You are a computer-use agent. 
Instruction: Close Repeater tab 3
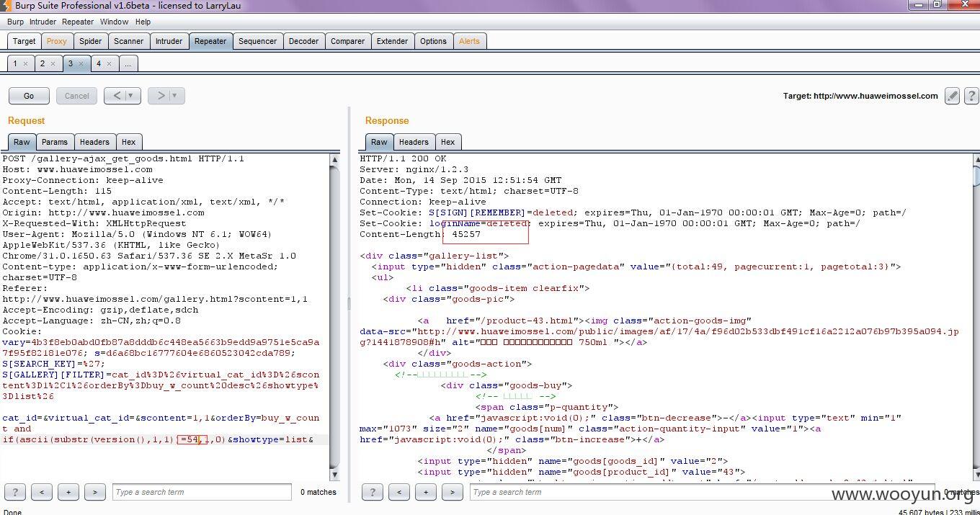click(x=81, y=64)
